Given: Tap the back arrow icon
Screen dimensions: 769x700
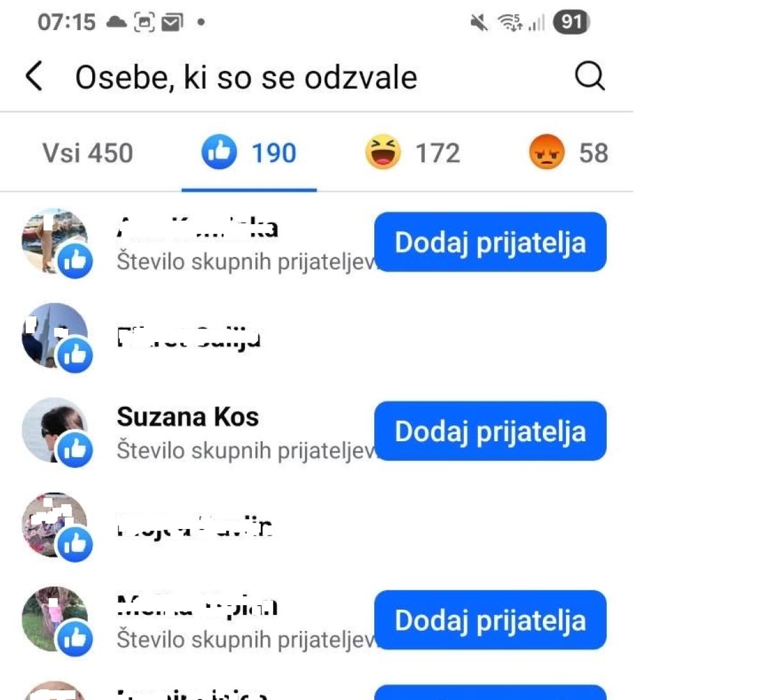Looking at the screenshot, I should point(35,77).
